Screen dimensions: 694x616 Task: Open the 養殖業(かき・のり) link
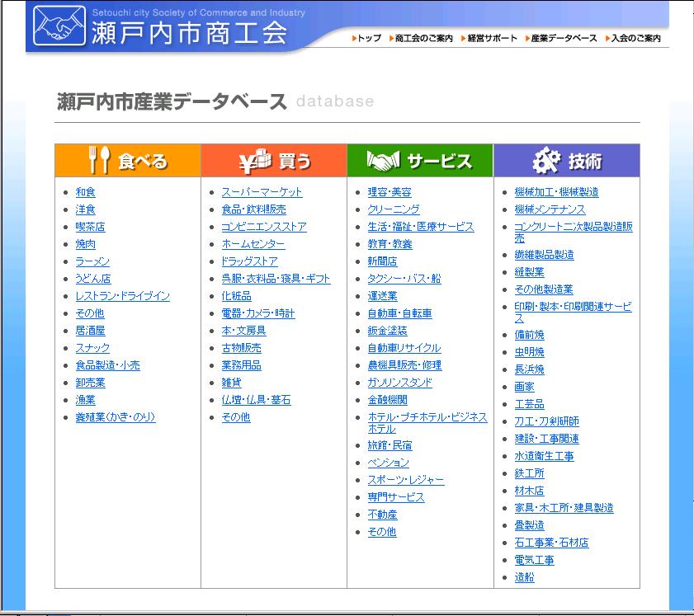tap(115, 417)
